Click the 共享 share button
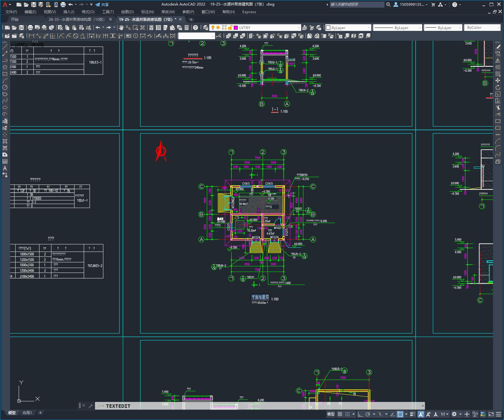504x420 pixels. 102,5
